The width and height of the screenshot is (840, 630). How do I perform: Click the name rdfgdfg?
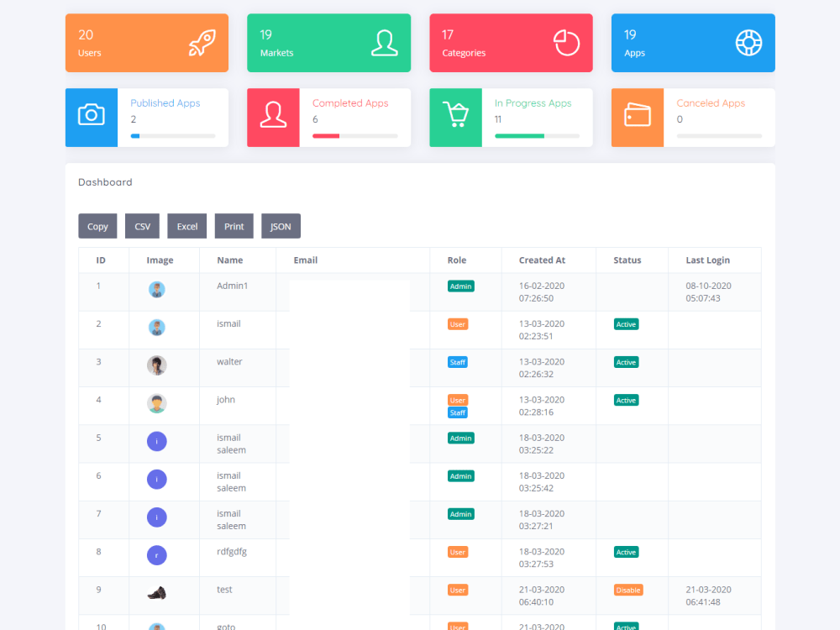pos(232,552)
